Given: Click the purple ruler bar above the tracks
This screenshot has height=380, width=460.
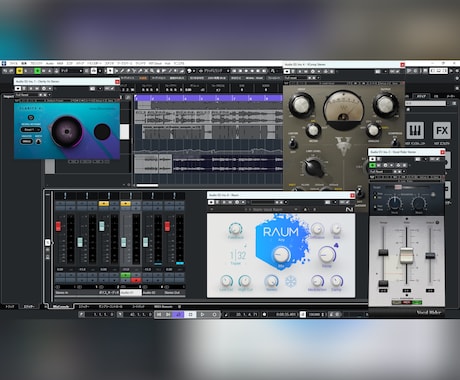Looking at the screenshot, I should (208, 98).
